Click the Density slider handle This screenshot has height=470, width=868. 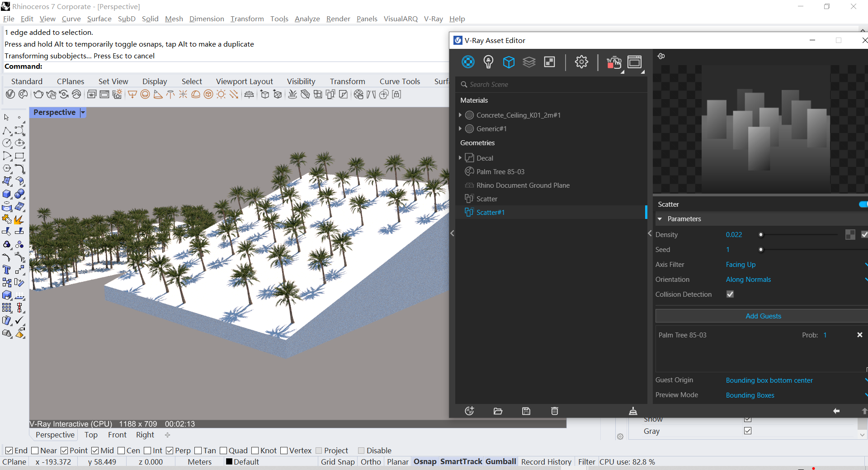tap(761, 234)
